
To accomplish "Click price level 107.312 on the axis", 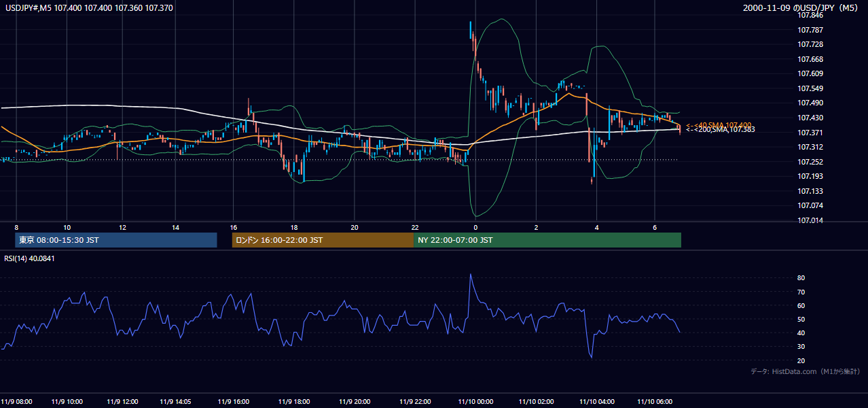I will 810,148.
